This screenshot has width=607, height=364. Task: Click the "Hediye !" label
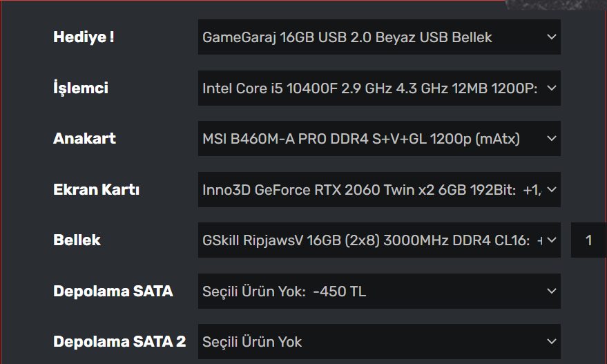(x=84, y=37)
